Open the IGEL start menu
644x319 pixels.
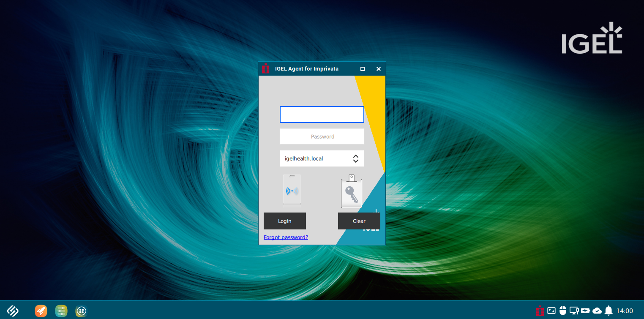13,311
